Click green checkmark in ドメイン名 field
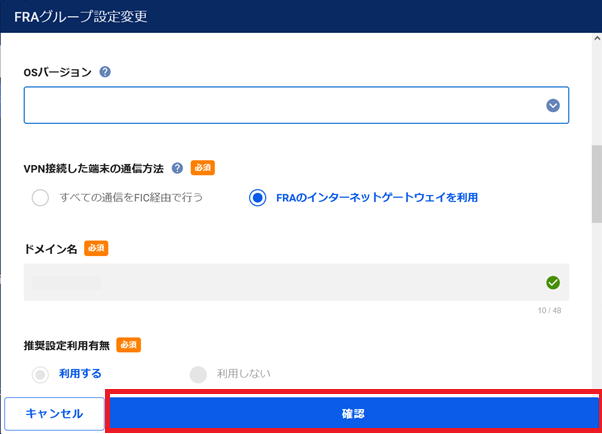The image size is (602, 434). (553, 282)
